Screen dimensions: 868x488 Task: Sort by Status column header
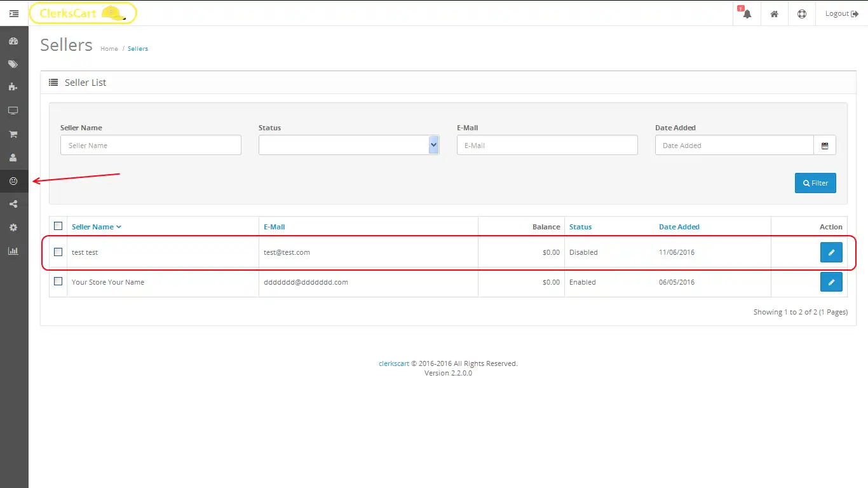580,227
